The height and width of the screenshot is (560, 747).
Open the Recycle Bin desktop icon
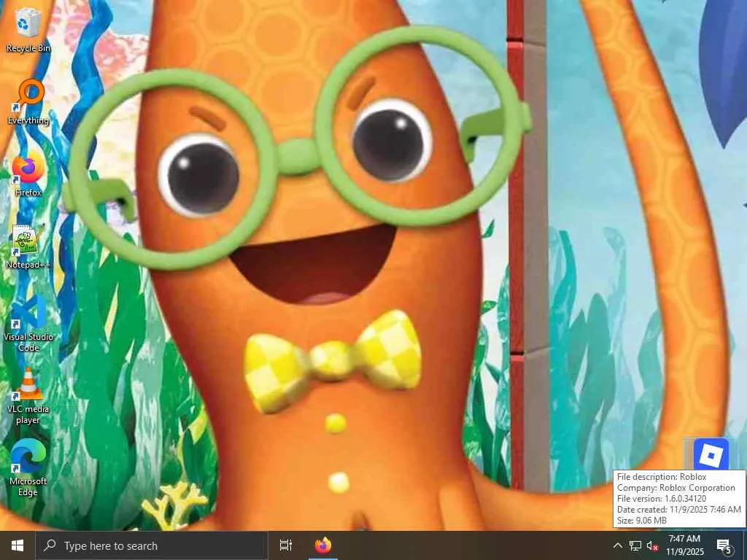(x=28, y=30)
